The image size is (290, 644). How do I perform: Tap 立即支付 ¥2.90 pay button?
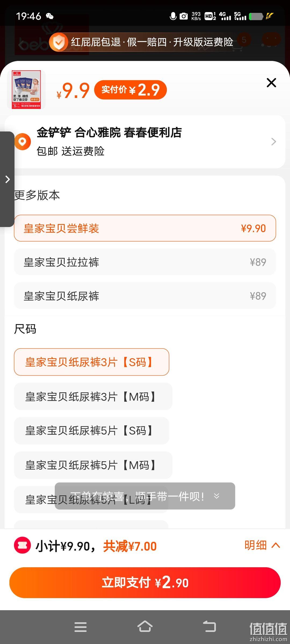click(145, 583)
